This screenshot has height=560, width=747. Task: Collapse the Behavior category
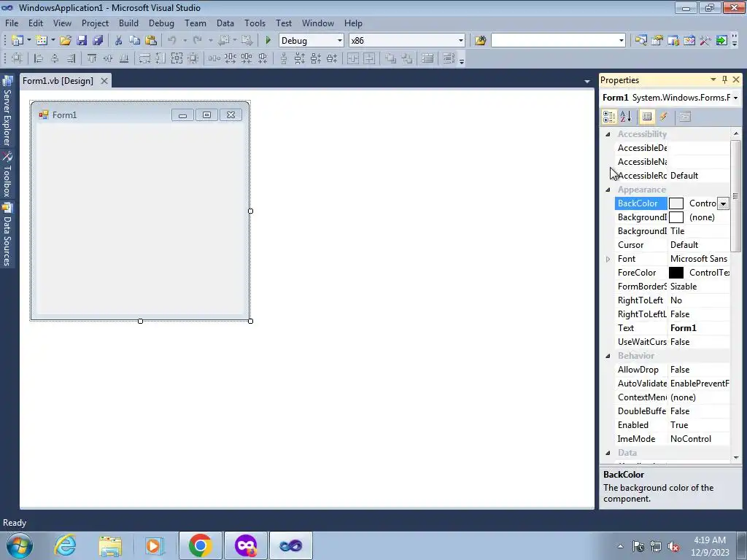pos(608,356)
